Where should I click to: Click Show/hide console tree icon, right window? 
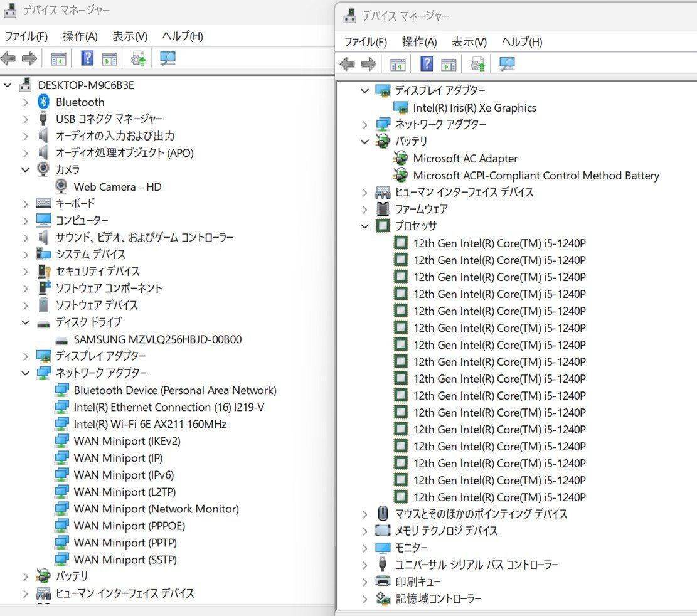click(x=397, y=65)
